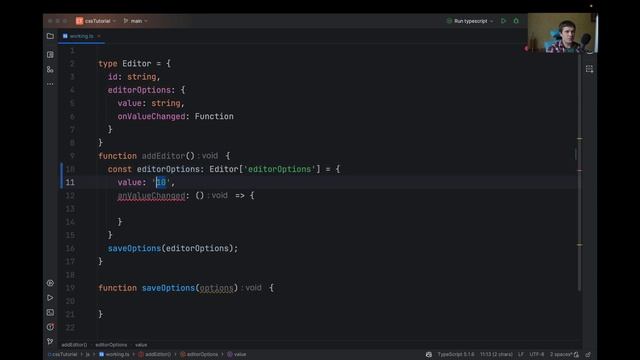Open the main branch dropdown

tap(136, 21)
